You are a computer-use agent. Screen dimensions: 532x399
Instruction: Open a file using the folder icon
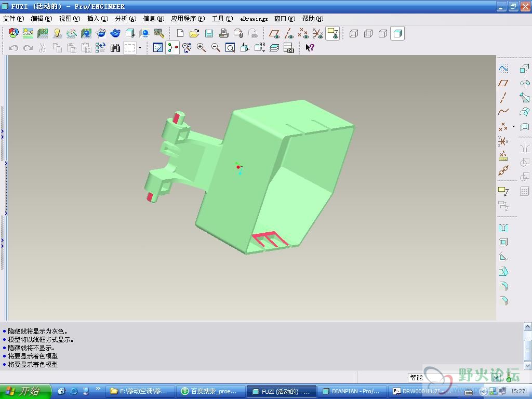[195, 33]
